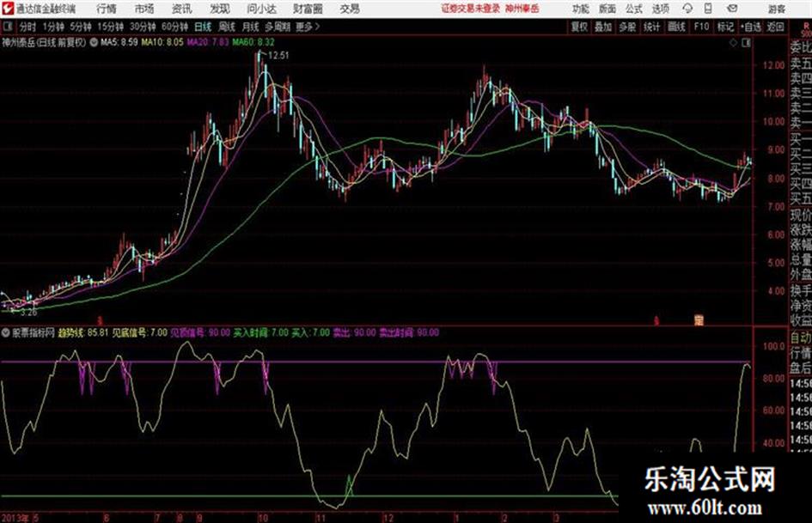Switch to the 周线 weekly tab
This screenshot has width=812, height=523.
coord(227,27)
